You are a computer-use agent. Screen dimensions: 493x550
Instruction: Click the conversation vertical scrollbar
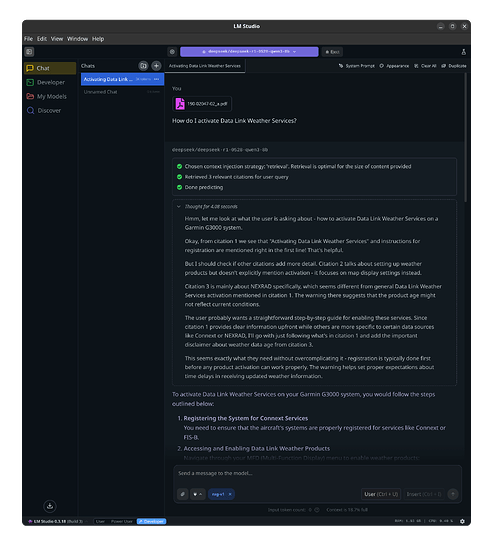click(x=466, y=138)
